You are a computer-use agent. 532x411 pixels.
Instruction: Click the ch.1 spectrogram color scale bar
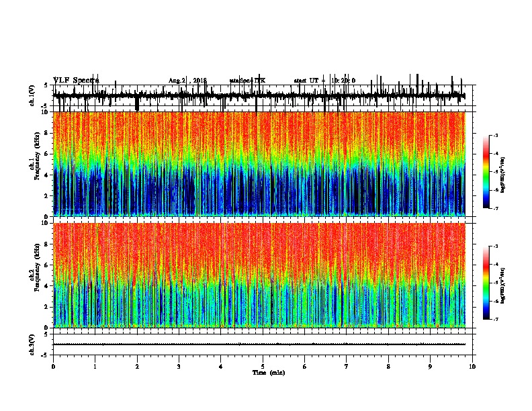pyautogui.click(x=486, y=172)
